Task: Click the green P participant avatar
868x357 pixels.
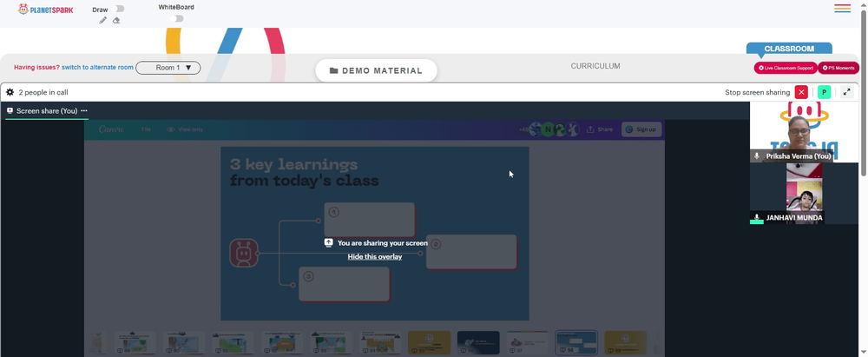Action: [824, 93]
